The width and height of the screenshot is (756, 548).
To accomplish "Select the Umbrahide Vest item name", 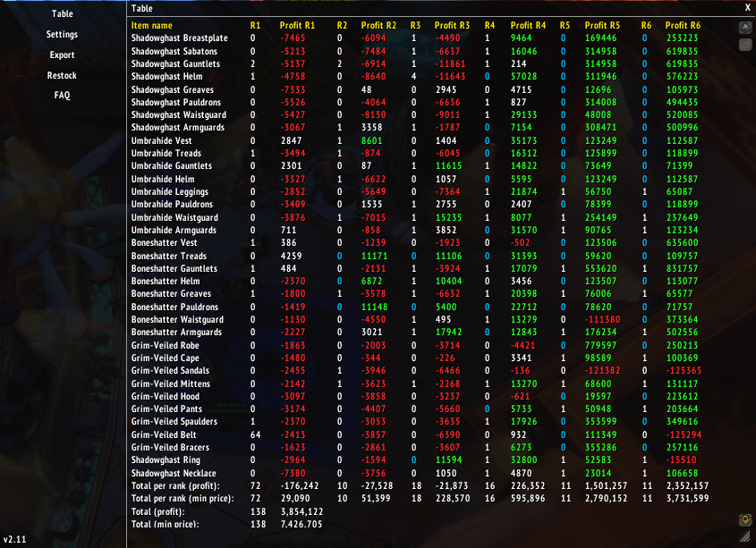I will [x=162, y=140].
